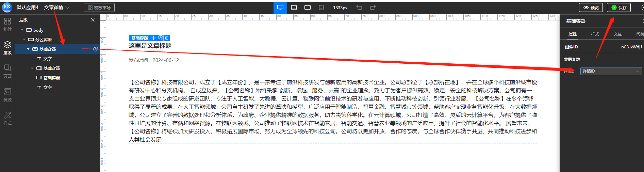
Task: Click the 默认应用4 application name
Action: 28,7
